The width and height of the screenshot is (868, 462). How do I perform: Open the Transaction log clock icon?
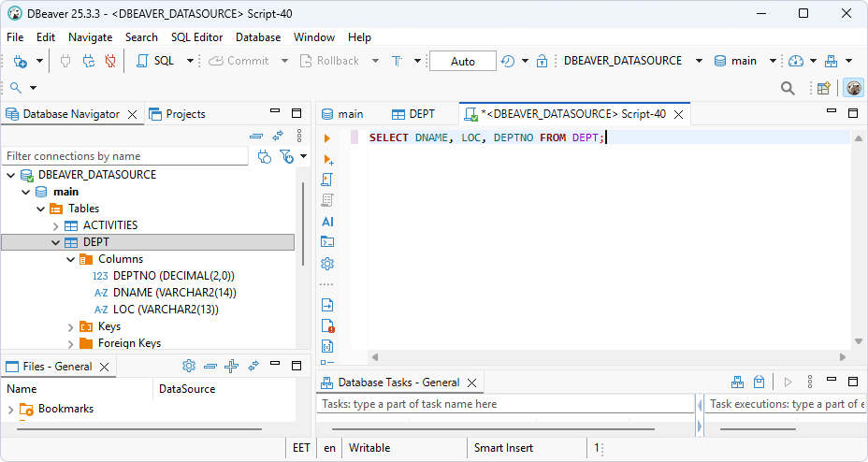508,61
